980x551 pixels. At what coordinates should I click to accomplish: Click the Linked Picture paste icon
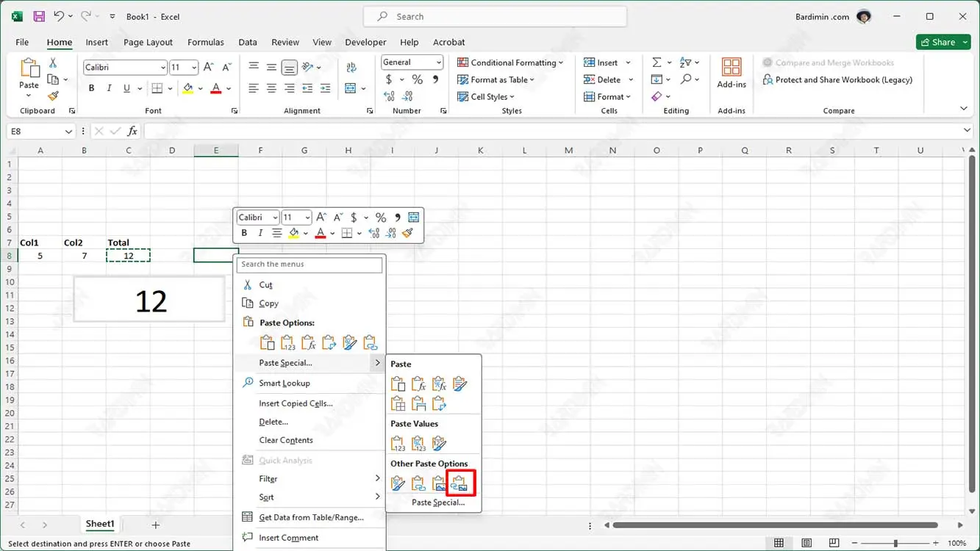click(x=459, y=483)
